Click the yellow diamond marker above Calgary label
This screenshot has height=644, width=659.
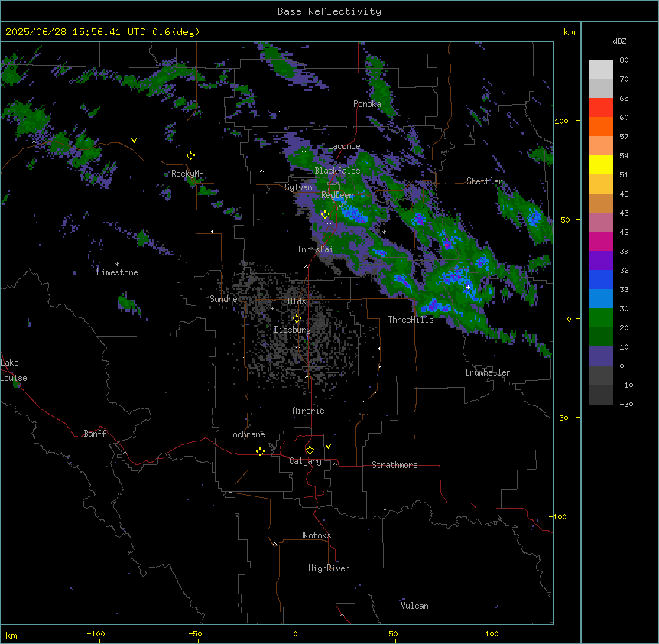[310, 450]
